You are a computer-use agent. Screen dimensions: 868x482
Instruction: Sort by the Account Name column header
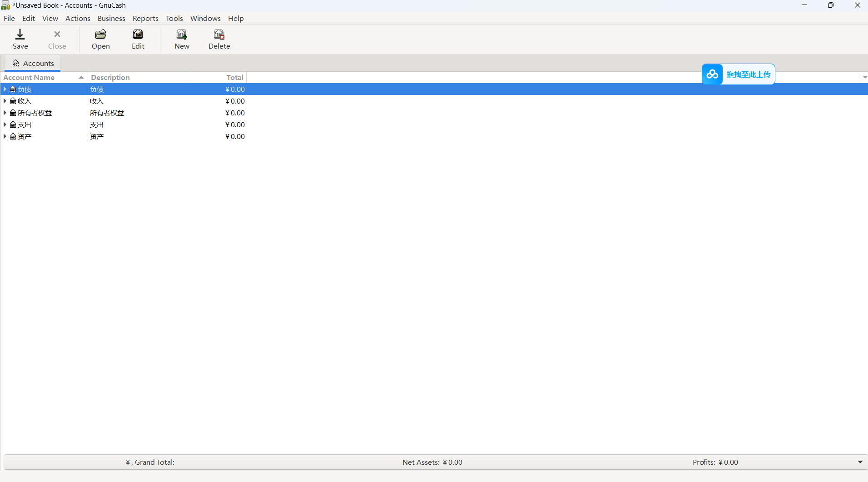(44, 77)
